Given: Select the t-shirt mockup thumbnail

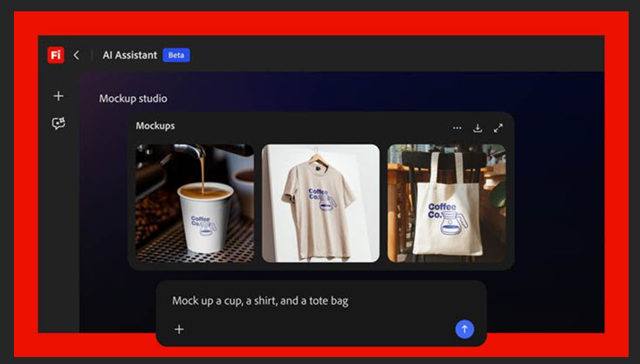Looking at the screenshot, I should 320,203.
